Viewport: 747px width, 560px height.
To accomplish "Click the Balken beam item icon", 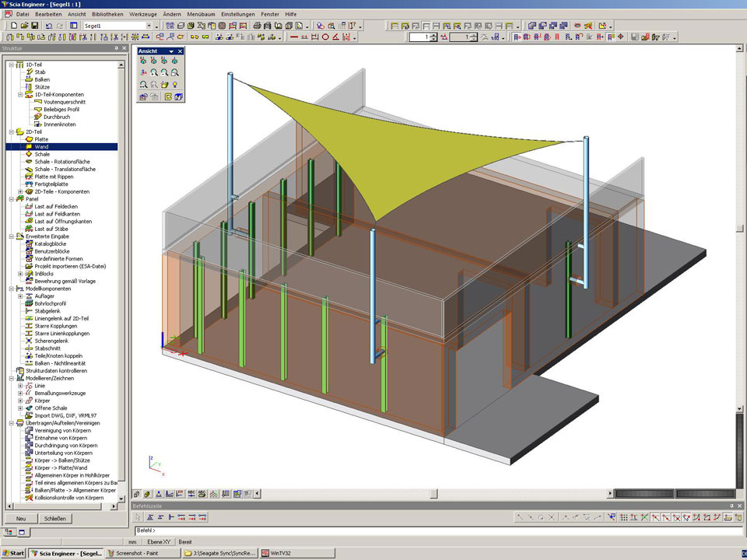I will coord(29,79).
